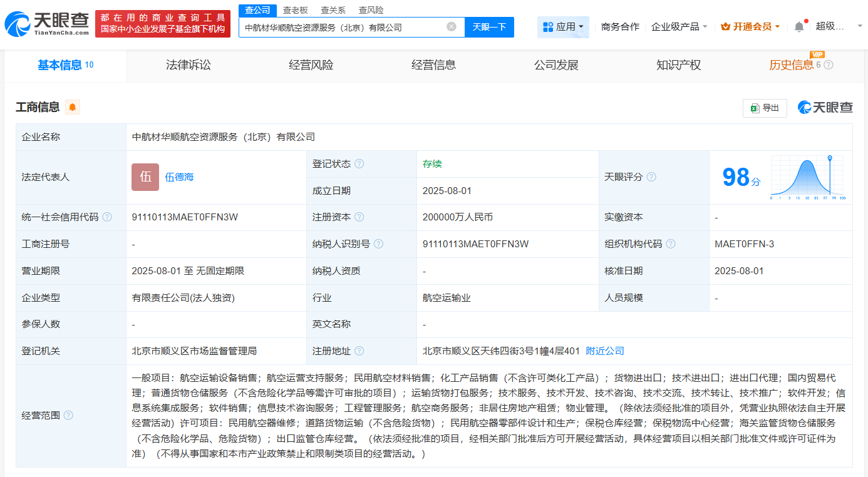Click help icon next to 纳税人识别号

pos(378,244)
